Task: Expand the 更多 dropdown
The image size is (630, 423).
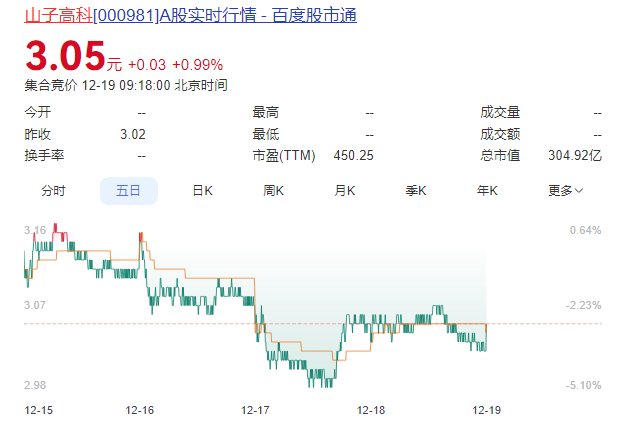Action: (565, 191)
